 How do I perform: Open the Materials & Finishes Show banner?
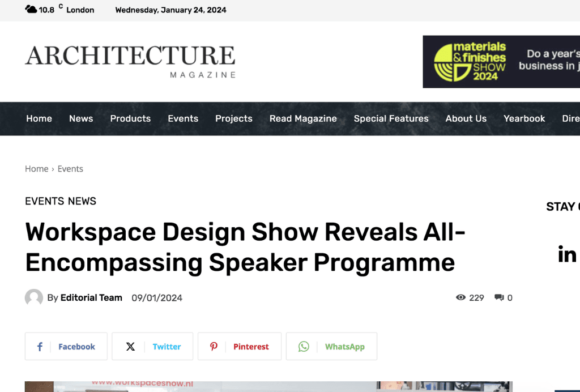[x=501, y=62]
